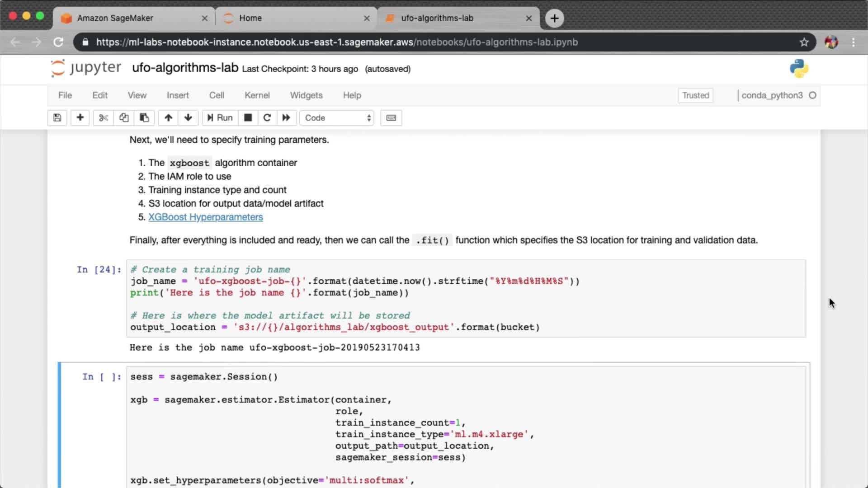Cut selected cells with scissors icon

[x=104, y=118]
